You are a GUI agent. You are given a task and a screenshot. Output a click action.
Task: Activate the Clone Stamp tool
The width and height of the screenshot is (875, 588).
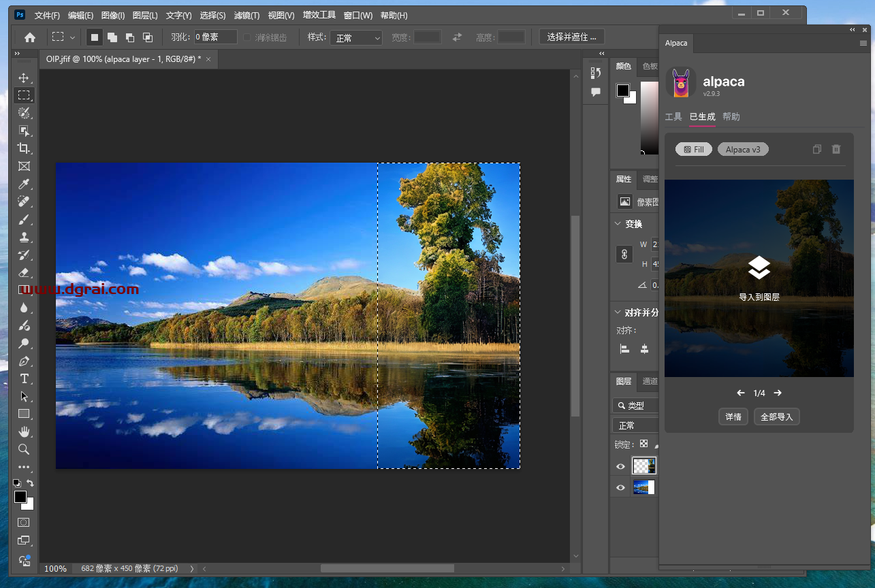(x=24, y=238)
